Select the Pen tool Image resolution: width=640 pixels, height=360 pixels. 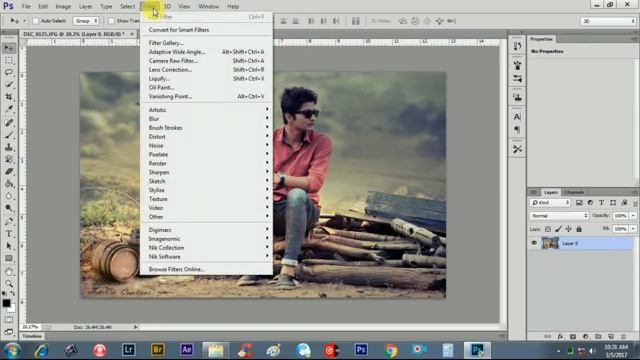9,222
